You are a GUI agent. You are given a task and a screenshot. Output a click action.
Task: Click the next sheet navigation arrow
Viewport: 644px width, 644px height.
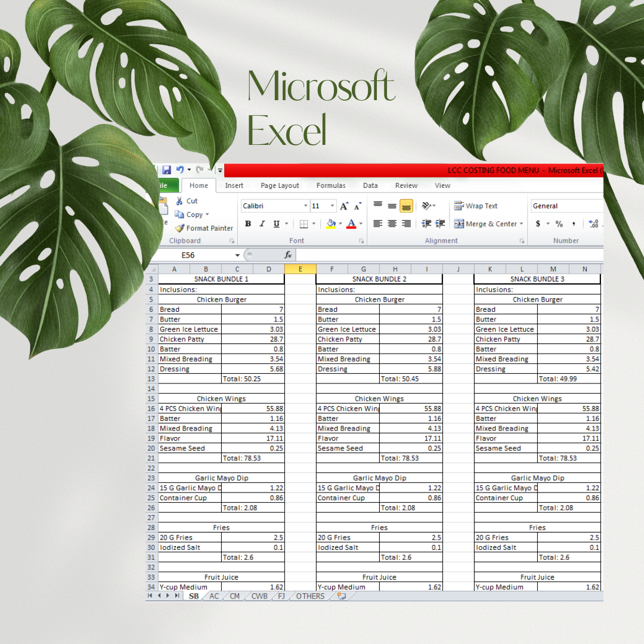pos(168,596)
